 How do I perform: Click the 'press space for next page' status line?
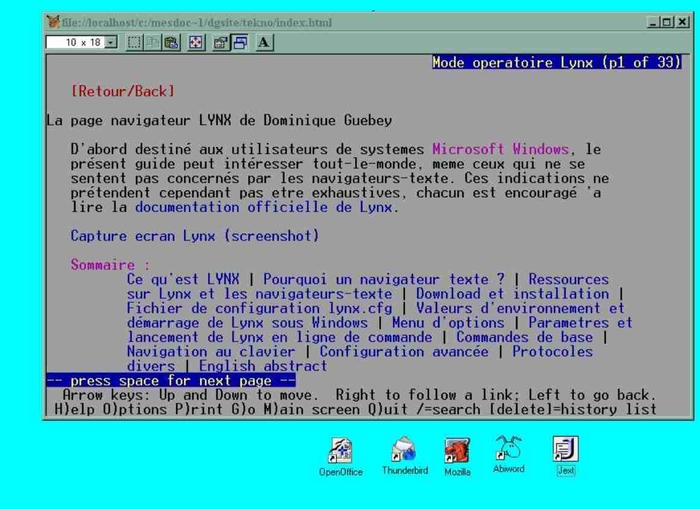[171, 380]
